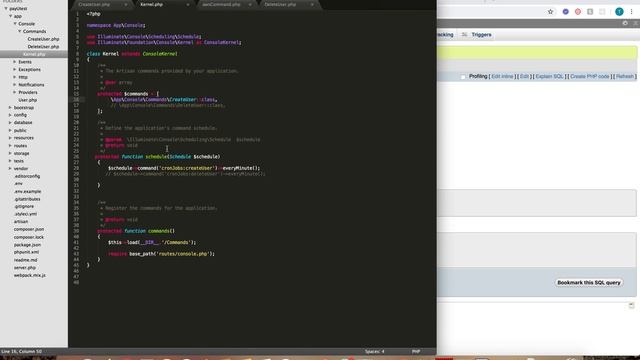
Task: Expand the database folder
Action: (x=10, y=122)
